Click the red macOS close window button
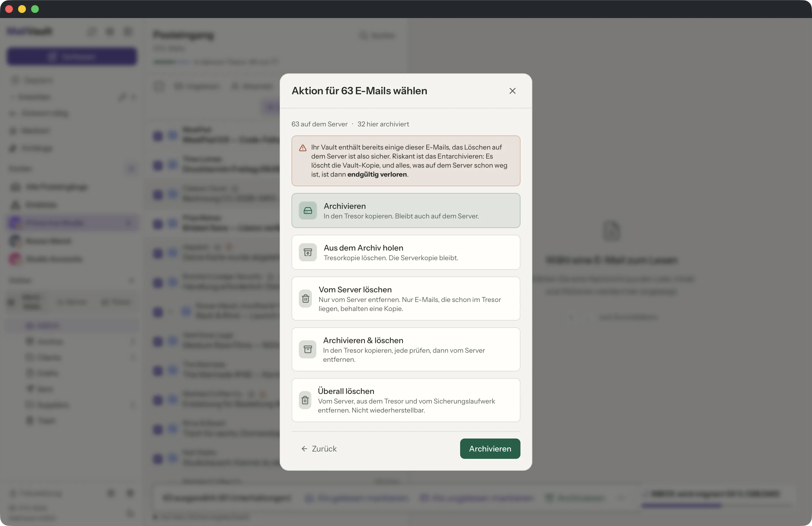The width and height of the screenshot is (812, 526). coord(9,9)
